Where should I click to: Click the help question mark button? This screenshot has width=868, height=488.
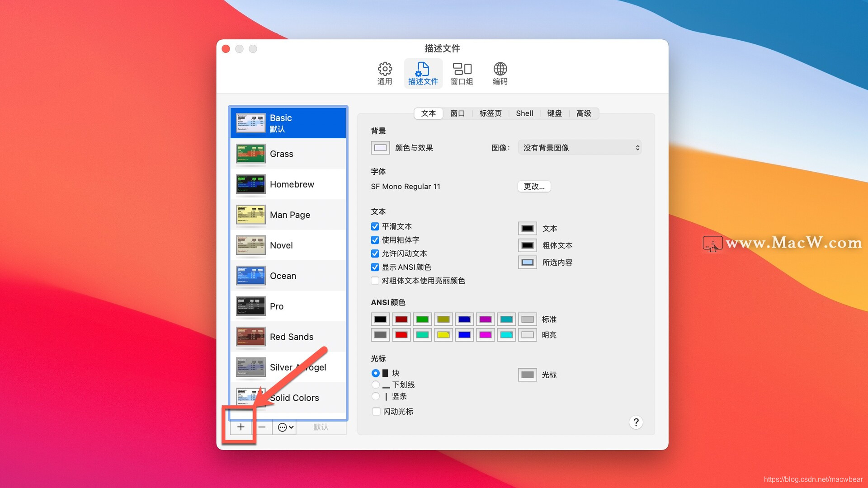(x=636, y=422)
